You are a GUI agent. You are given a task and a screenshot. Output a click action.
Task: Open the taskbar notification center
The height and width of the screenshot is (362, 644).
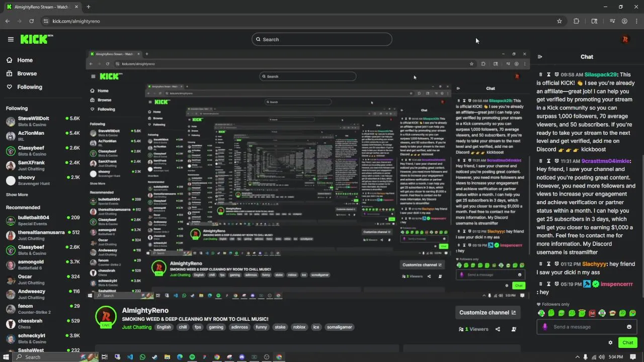pyautogui.click(x=633, y=357)
